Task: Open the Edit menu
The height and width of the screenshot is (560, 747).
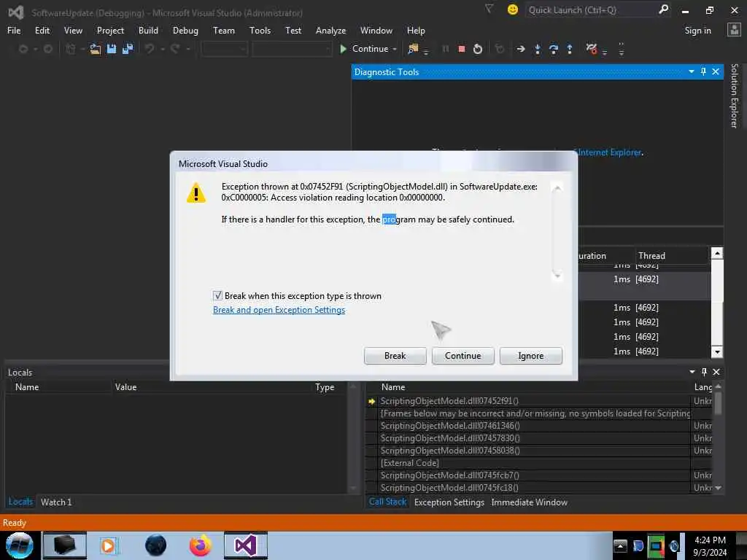Action: 42,31
